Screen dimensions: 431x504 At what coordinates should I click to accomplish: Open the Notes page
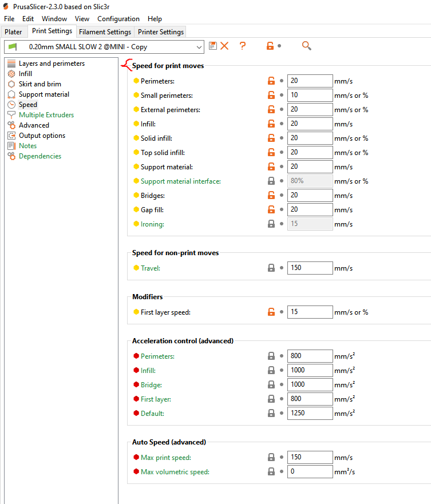click(x=27, y=146)
